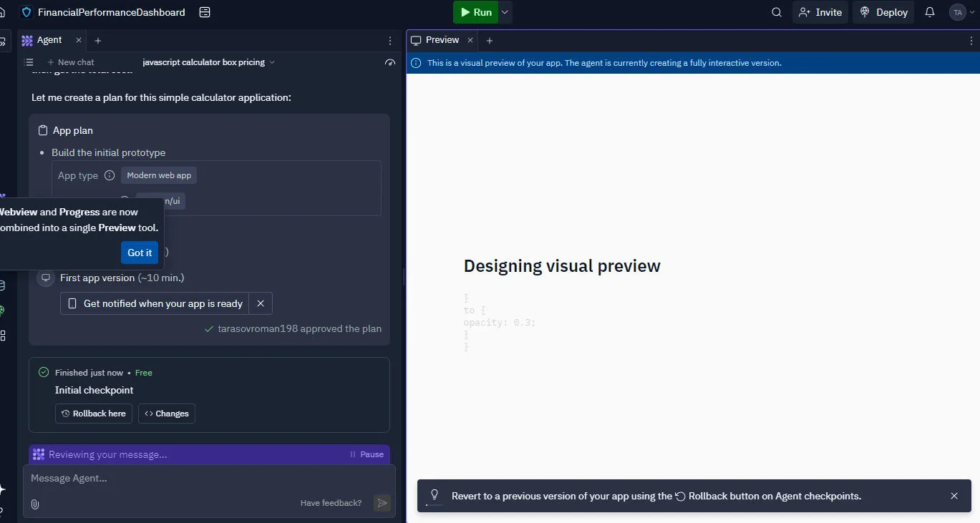This screenshot has height=523, width=980.
Task: Focus the Message Agent input field
Action: pos(200,479)
